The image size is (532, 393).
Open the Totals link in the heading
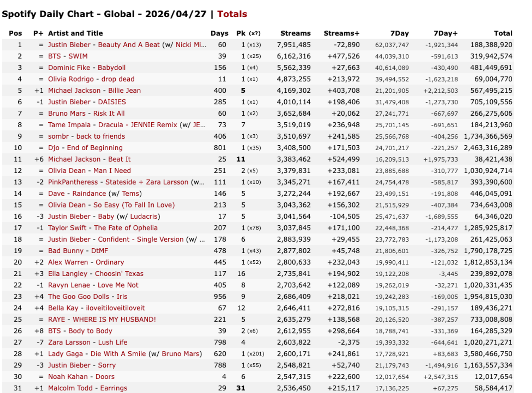(x=232, y=14)
